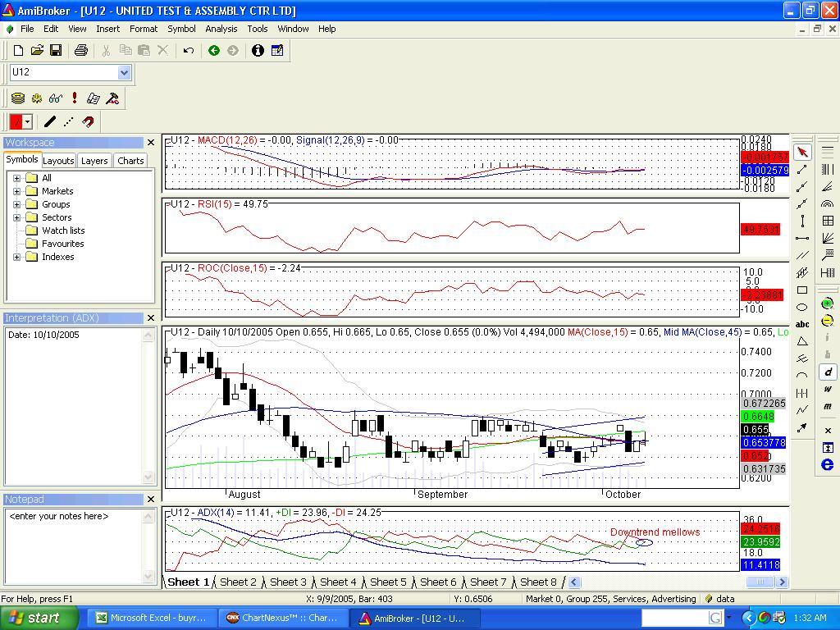Open the Analysis menu
Screen dimensions: 840x630
[221, 29]
